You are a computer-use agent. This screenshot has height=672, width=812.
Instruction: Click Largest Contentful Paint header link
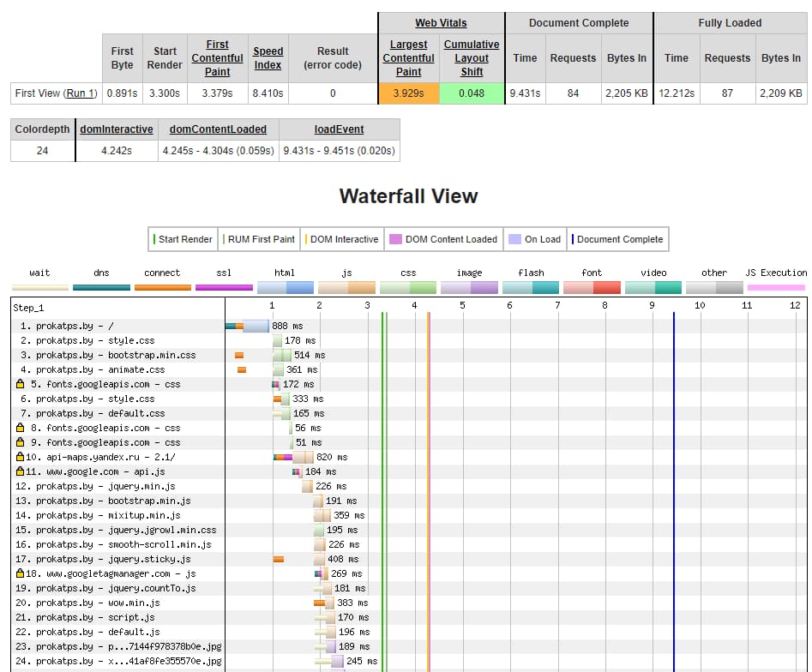tap(408, 58)
